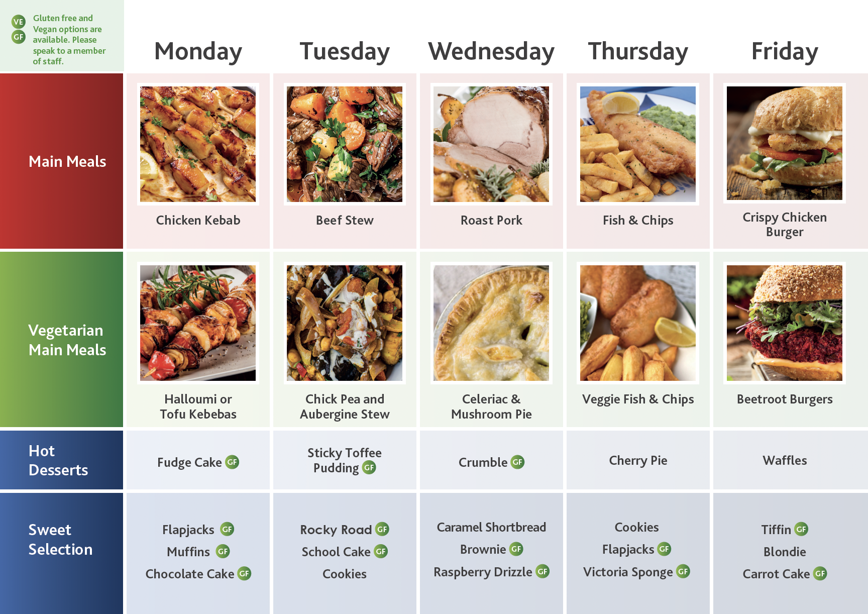
Task: Click the GF badge after Sticky Toffee Pudding
Action: tap(369, 468)
